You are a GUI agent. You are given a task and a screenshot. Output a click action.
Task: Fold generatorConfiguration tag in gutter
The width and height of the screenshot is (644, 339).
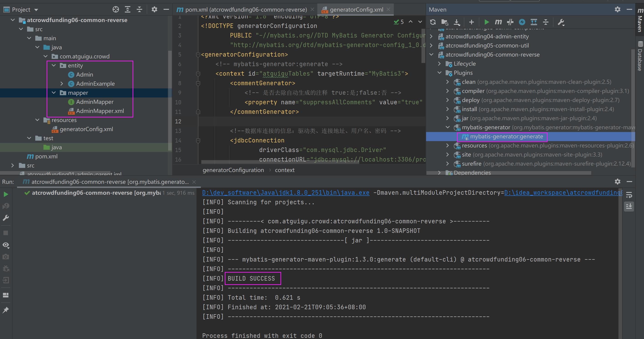[198, 55]
